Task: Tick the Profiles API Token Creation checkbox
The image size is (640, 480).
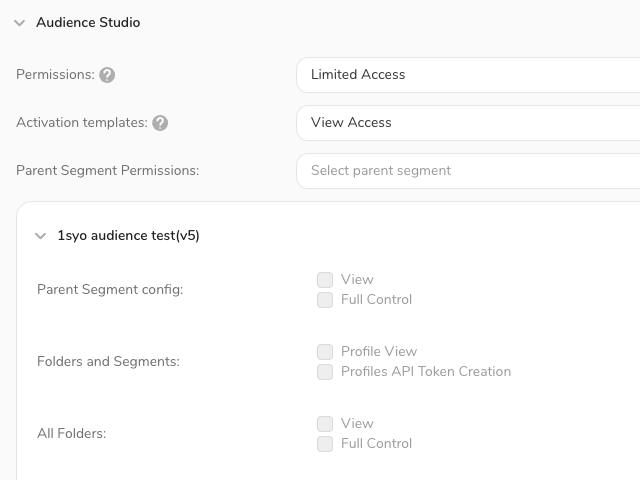Action: 325,372
